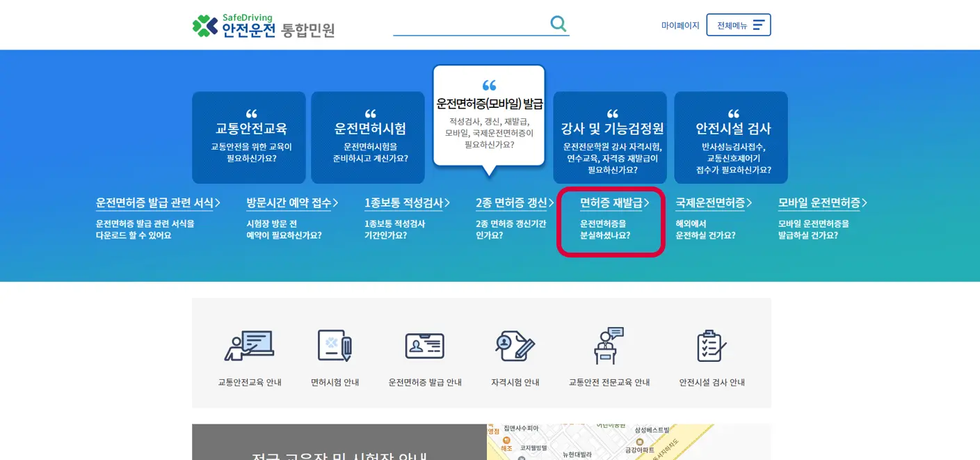Click the 면허시험 안내 document icon
The width and height of the screenshot is (980, 460).
coord(335,346)
